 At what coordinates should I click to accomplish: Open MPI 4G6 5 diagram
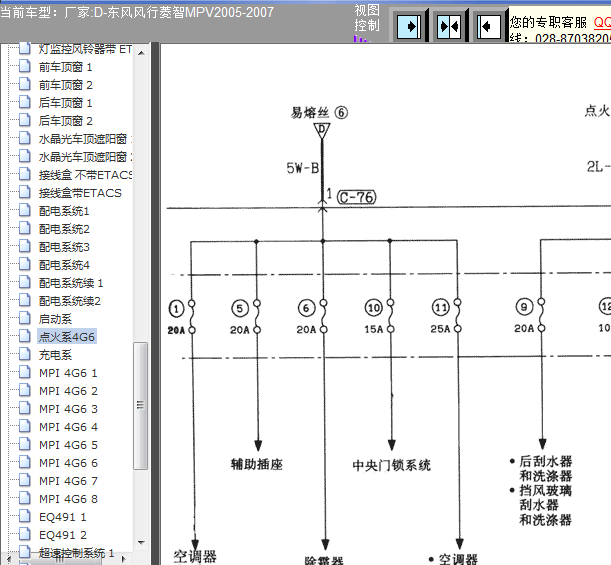coord(68,445)
